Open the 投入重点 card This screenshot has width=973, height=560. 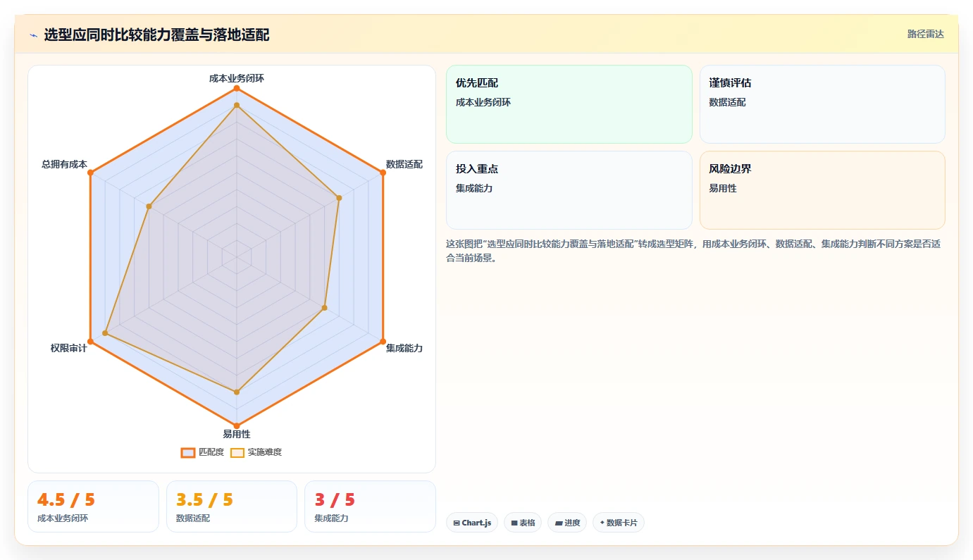pyautogui.click(x=569, y=190)
